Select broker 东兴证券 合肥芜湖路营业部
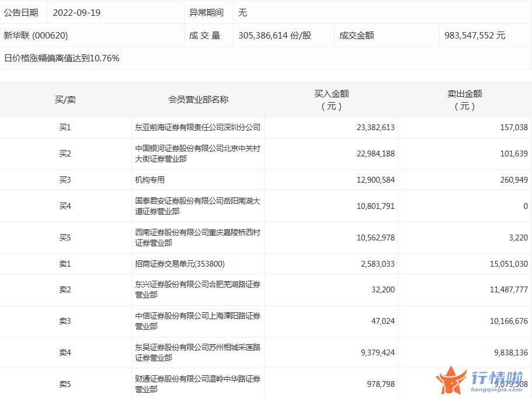Image resolution: width=532 pixels, height=398 pixels. 197,289
